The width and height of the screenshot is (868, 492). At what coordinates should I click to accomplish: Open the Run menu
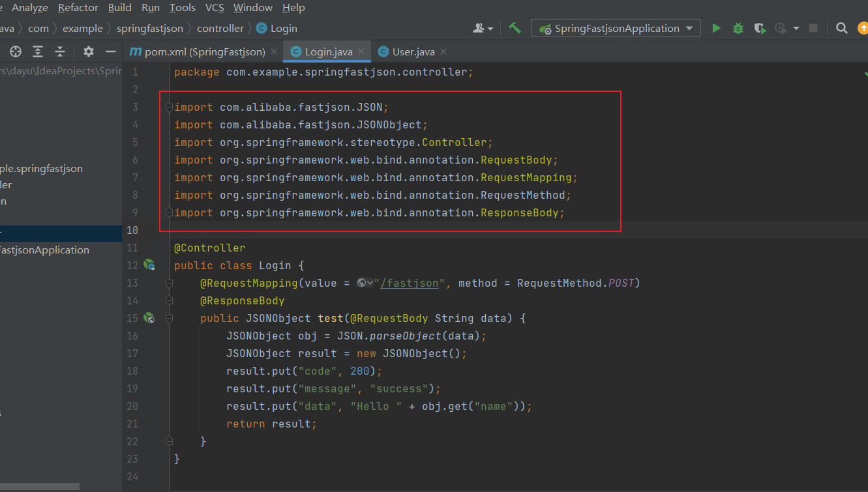pos(151,8)
